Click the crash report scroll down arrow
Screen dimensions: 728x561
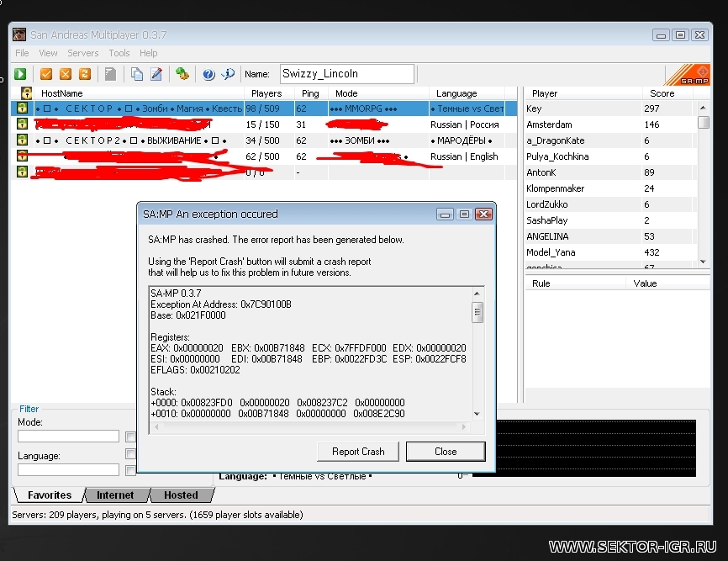point(477,414)
